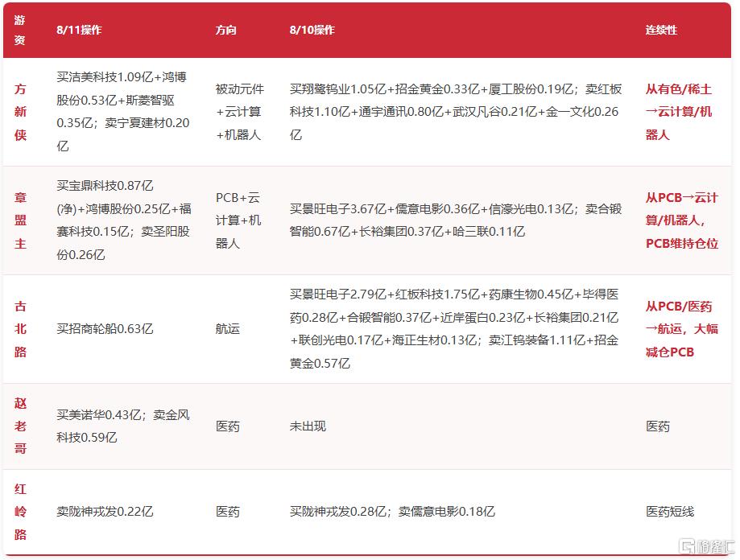Click the 游资 column header
The height and width of the screenshot is (560, 740).
[20, 30]
